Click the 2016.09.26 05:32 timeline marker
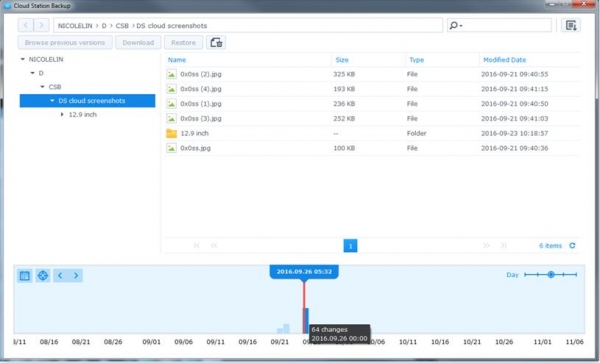Image resolution: width=600 pixels, height=363 pixels. 304,272
